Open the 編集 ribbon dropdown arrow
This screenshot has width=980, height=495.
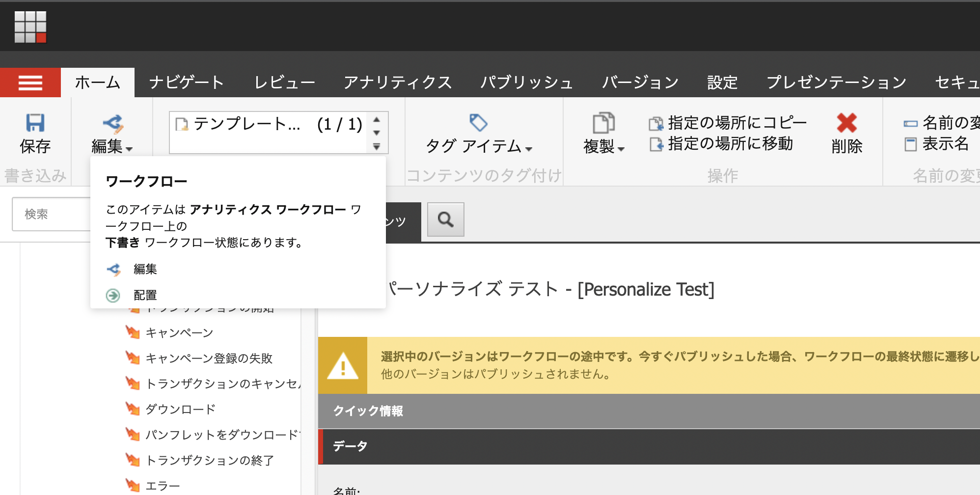pyautogui.click(x=129, y=149)
